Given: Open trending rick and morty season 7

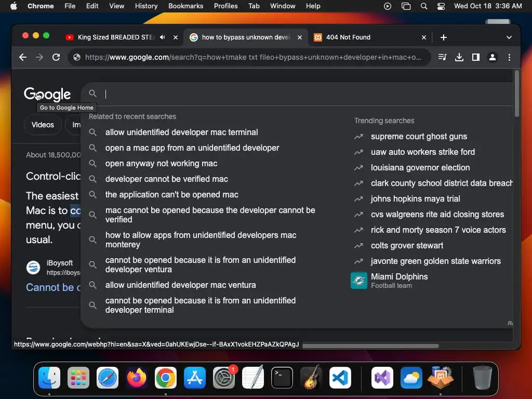Looking at the screenshot, I should pyautogui.click(x=438, y=230).
